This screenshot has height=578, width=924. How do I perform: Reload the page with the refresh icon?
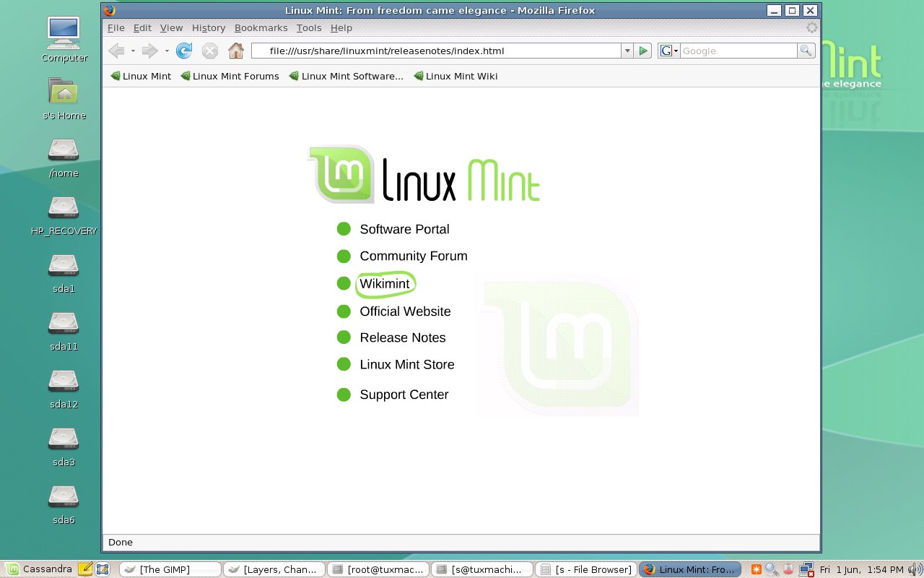coord(185,51)
